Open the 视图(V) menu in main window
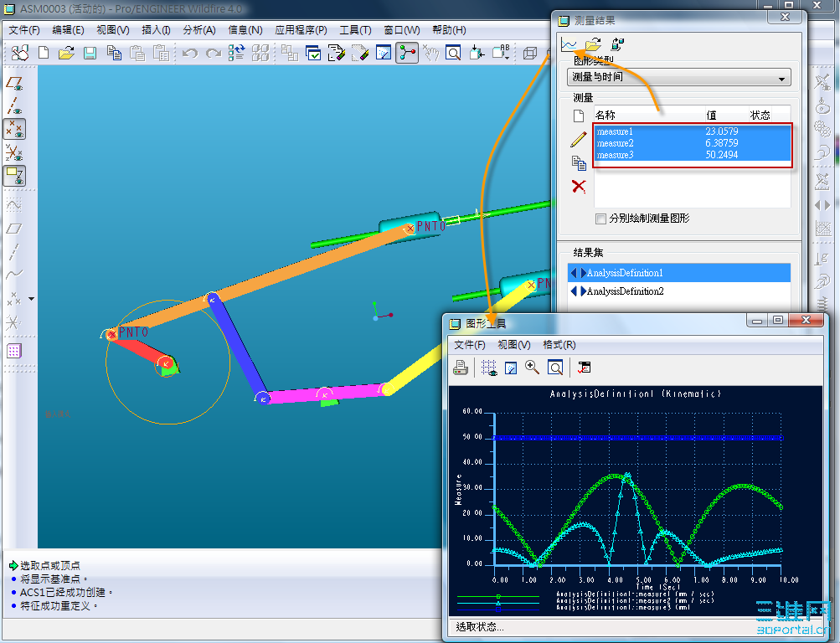The width and height of the screenshot is (840, 643). click(x=113, y=30)
